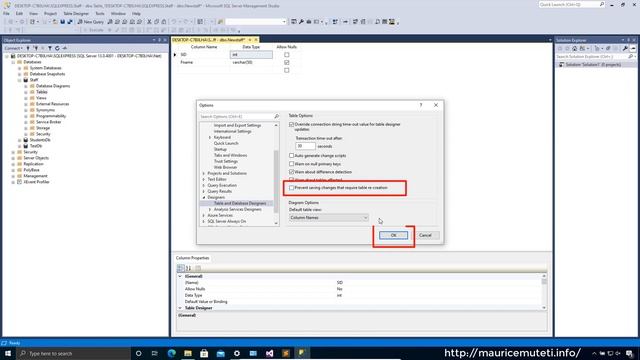640x360 pixels.
Task: Enable Auto generate change scripts checkbox
Action: point(291,156)
